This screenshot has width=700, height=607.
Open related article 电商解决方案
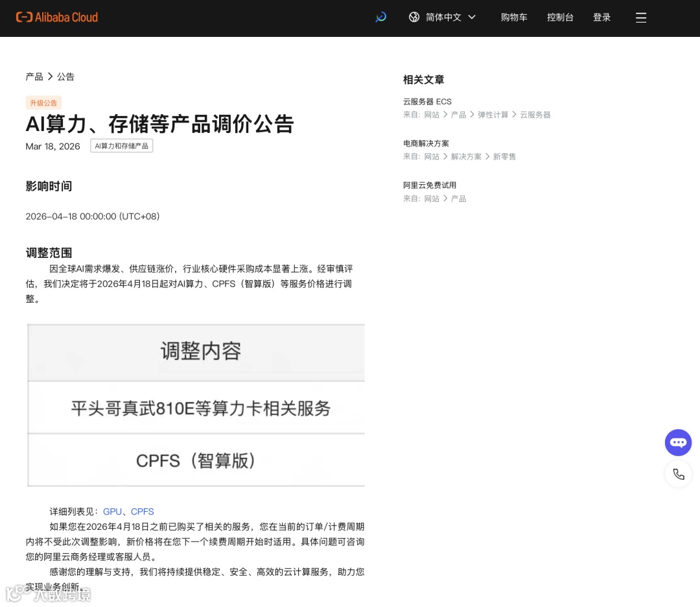(426, 143)
